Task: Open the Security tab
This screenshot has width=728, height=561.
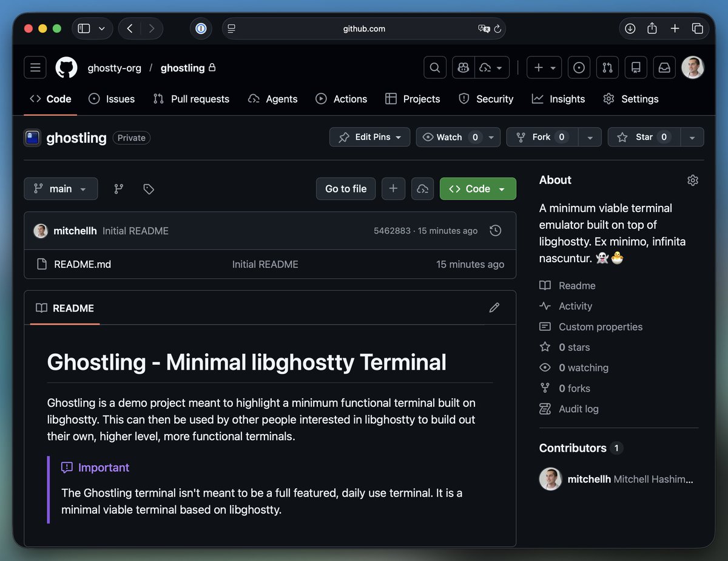Action: (486, 99)
